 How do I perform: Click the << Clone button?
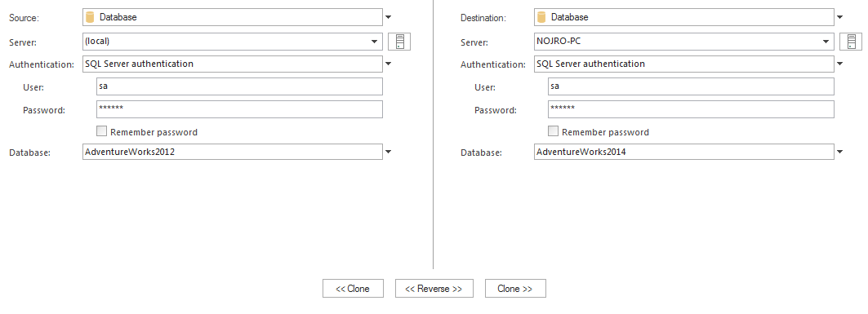(354, 289)
